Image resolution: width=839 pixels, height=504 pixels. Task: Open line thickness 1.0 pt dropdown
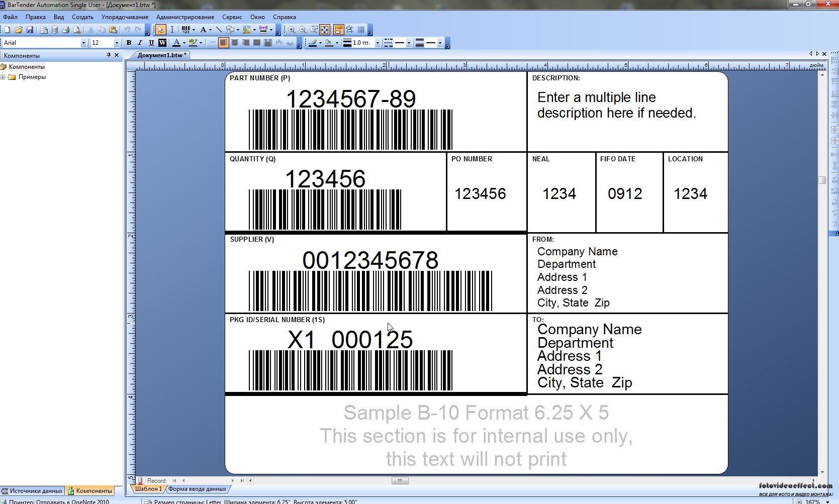[378, 43]
